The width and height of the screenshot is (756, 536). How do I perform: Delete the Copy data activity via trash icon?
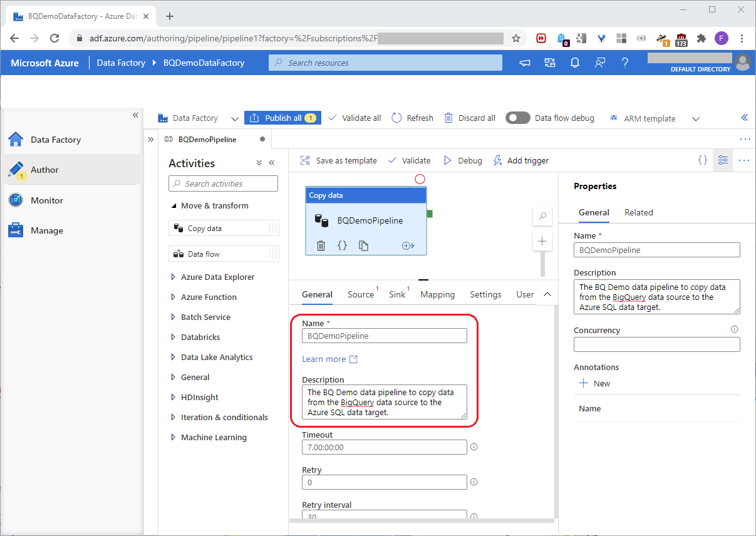click(x=321, y=246)
